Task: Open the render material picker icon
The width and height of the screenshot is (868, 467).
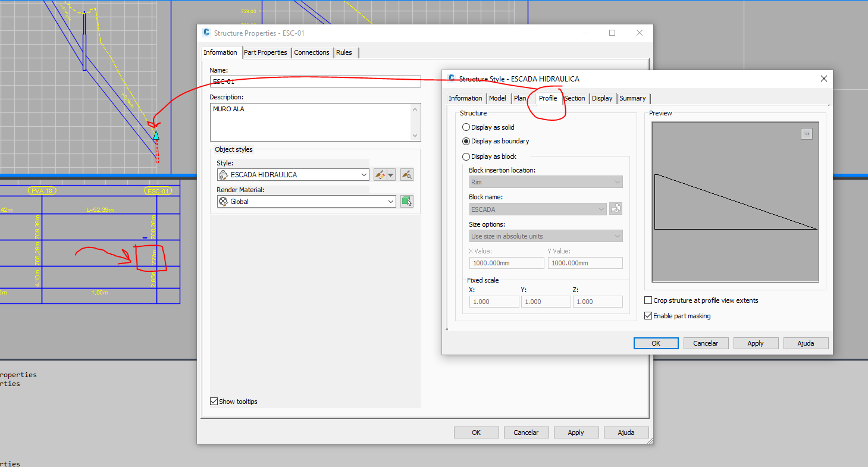Action: (x=407, y=201)
